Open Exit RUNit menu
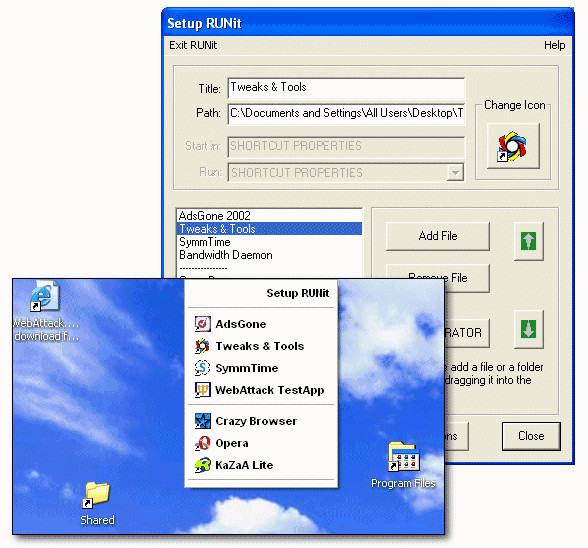Viewport: 588px width, 548px height. (x=193, y=45)
